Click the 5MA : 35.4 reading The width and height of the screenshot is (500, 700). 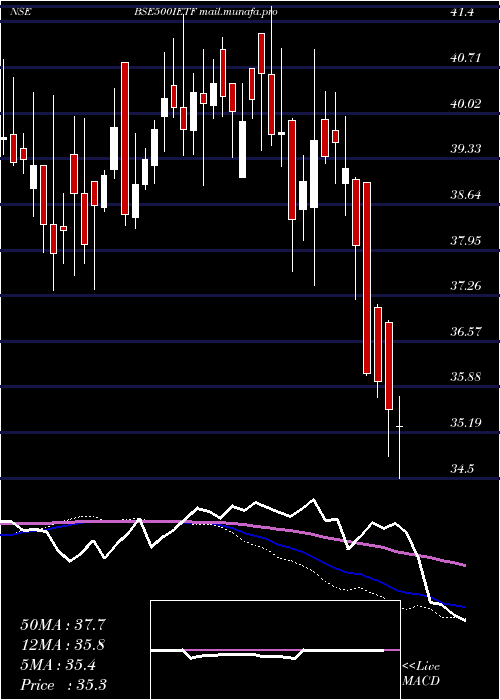click(x=58, y=665)
